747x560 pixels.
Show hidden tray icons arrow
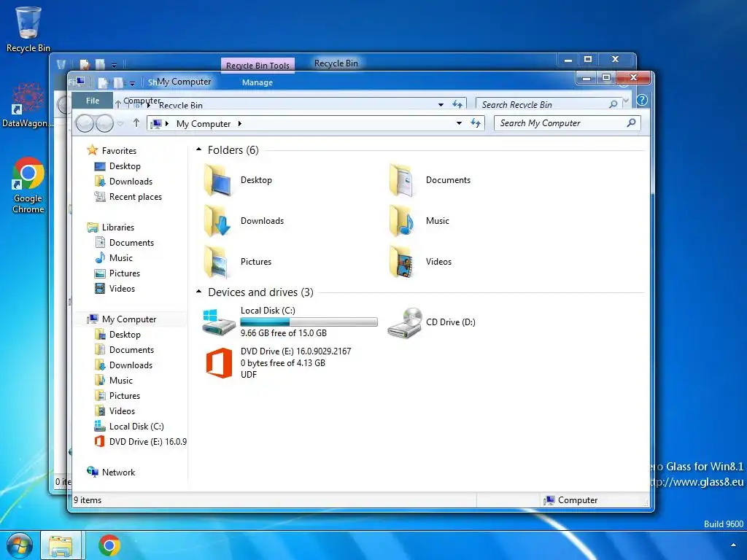(733, 545)
